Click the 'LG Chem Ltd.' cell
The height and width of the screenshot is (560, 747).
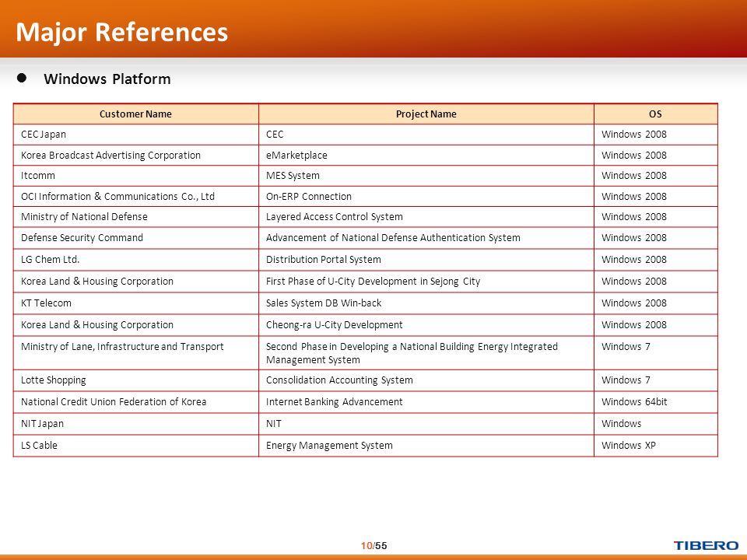135,260
